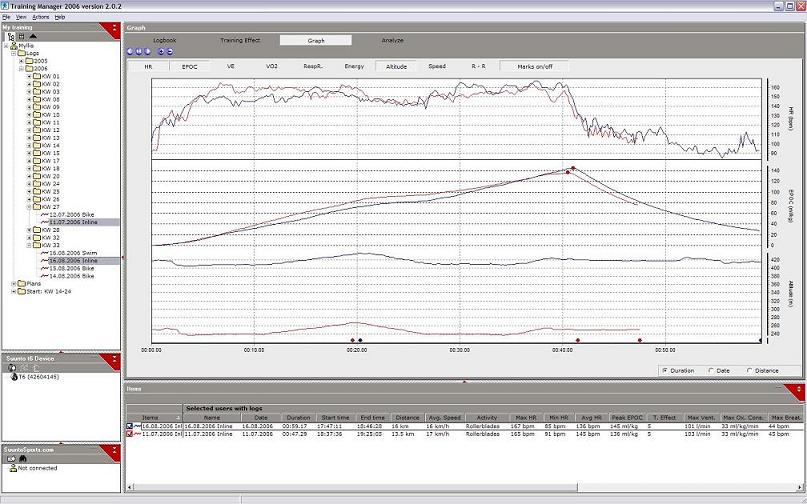Expand the Plans folder in tree
The width and height of the screenshot is (807, 504).
14,283
